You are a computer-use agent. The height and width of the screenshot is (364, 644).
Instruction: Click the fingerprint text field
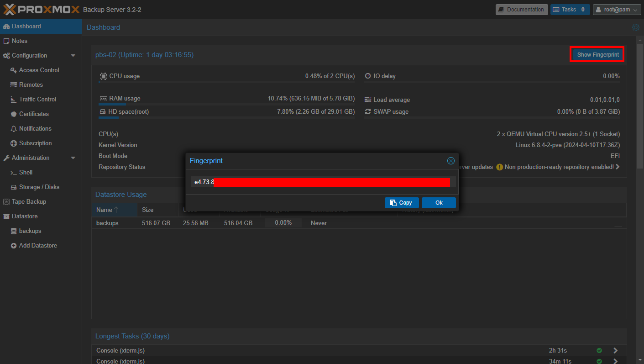(x=323, y=182)
